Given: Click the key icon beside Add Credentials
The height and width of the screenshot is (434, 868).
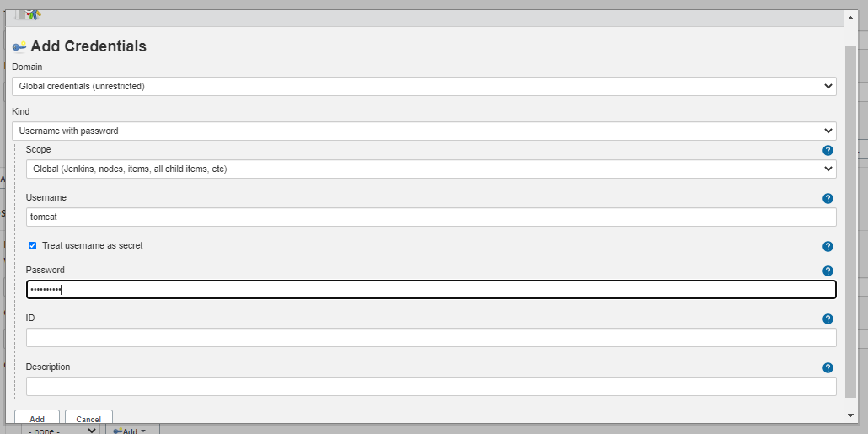Looking at the screenshot, I should (x=19, y=46).
